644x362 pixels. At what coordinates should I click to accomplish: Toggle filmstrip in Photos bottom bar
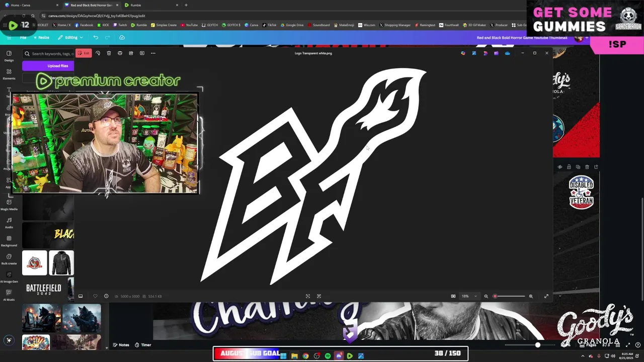[x=80, y=296]
